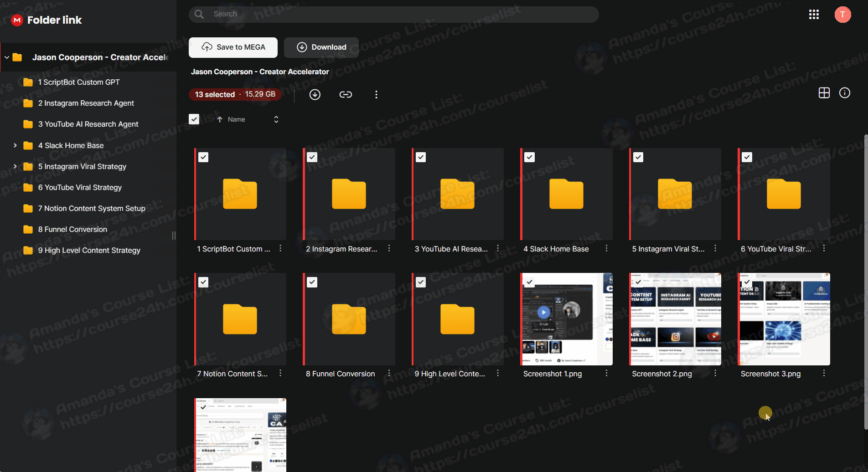Viewport: 868px width, 472px height.
Task: Collapse the Jason Cooperson root folder
Action: point(7,57)
